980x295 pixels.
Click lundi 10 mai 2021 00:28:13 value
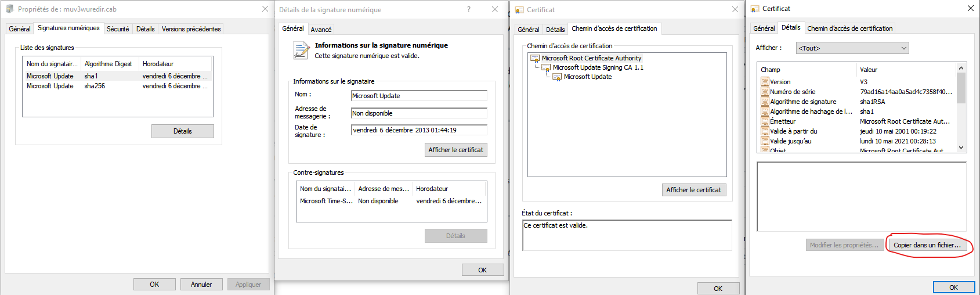pos(898,141)
